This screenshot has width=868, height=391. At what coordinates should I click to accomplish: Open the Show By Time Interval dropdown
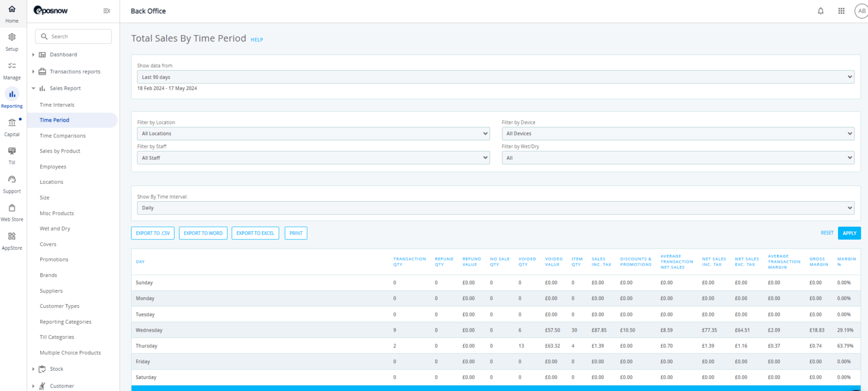495,208
